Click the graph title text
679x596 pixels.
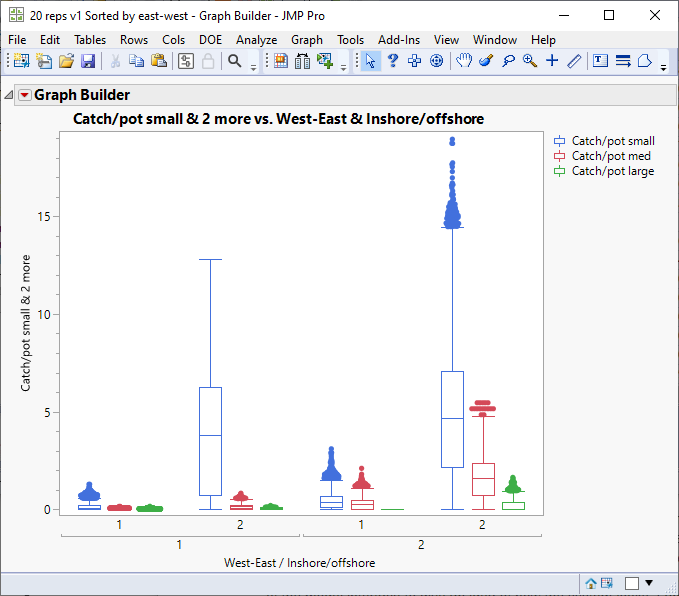279,119
